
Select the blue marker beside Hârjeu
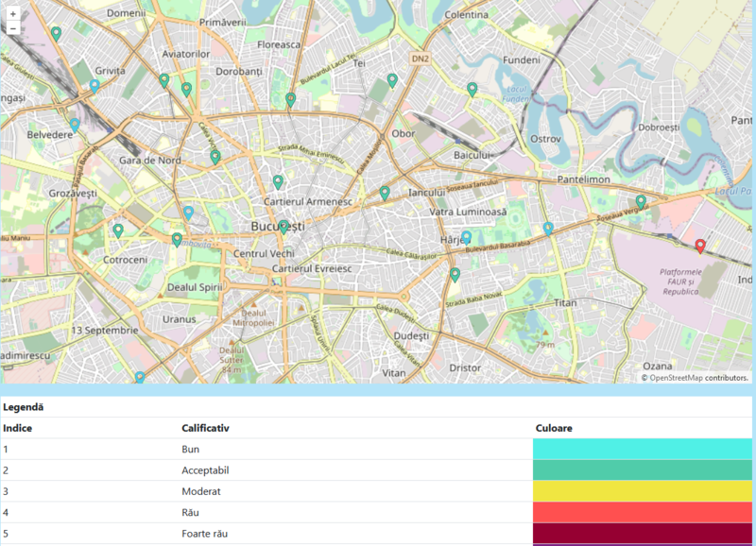(466, 236)
